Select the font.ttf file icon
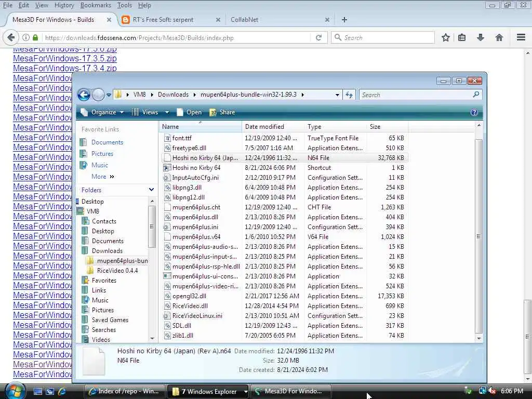Viewport: 532px width, 399px height. pyautogui.click(x=167, y=138)
